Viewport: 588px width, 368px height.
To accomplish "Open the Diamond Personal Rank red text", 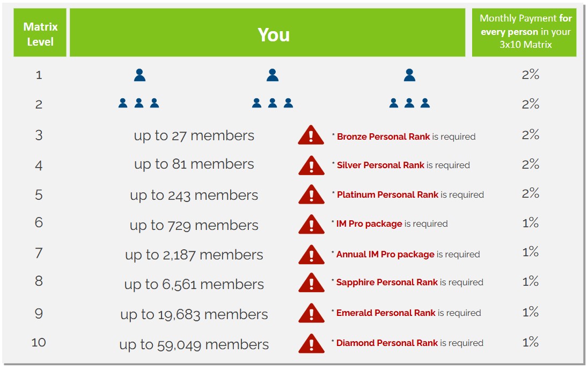I will pos(387,343).
